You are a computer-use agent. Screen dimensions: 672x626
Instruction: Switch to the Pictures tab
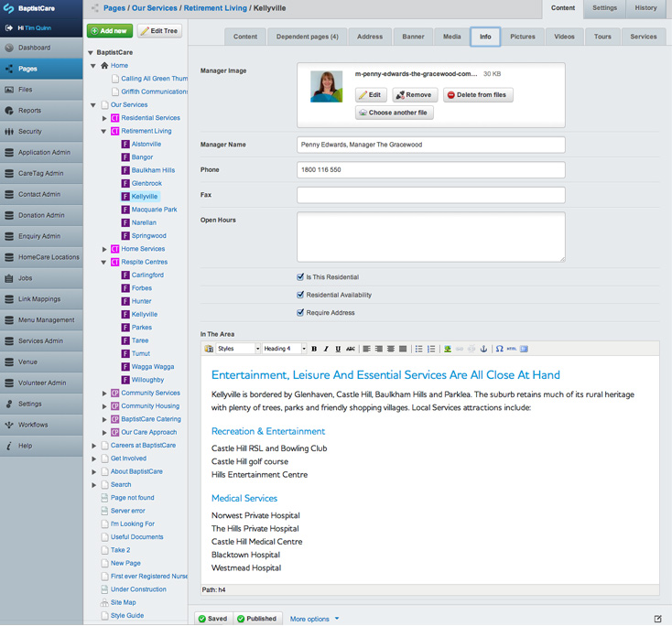tap(523, 37)
